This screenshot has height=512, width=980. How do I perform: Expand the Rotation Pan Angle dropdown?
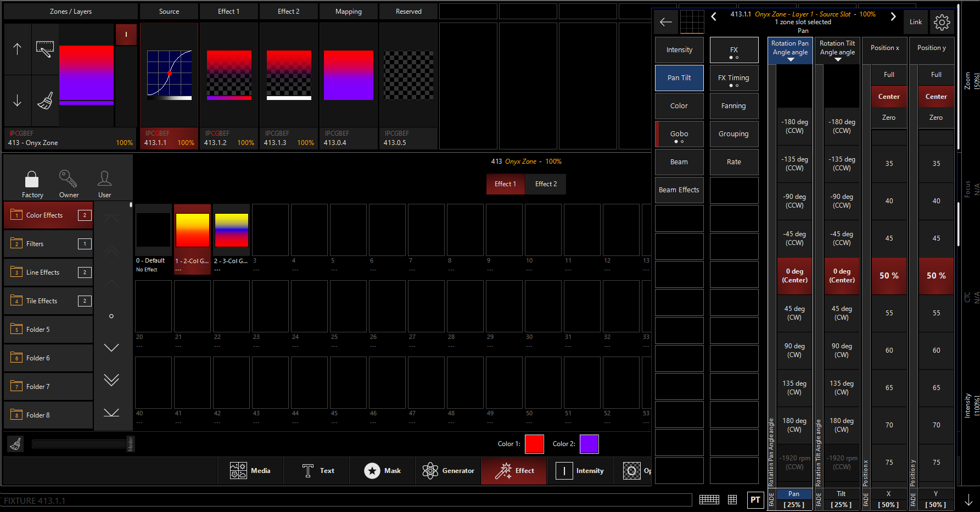tap(790, 59)
